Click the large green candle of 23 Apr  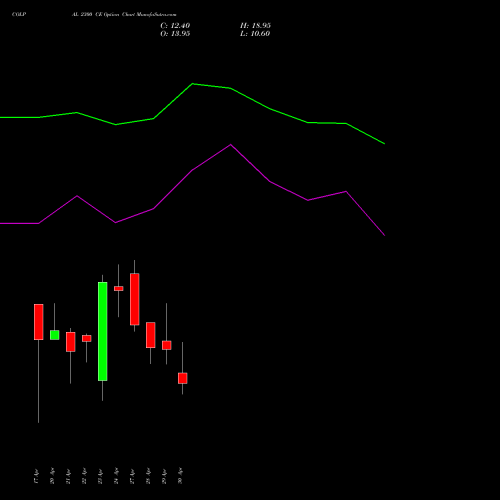[103, 331]
